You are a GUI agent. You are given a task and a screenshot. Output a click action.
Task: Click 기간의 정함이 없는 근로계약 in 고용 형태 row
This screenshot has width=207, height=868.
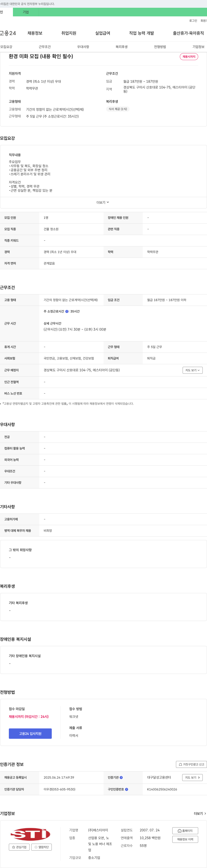[71, 300]
